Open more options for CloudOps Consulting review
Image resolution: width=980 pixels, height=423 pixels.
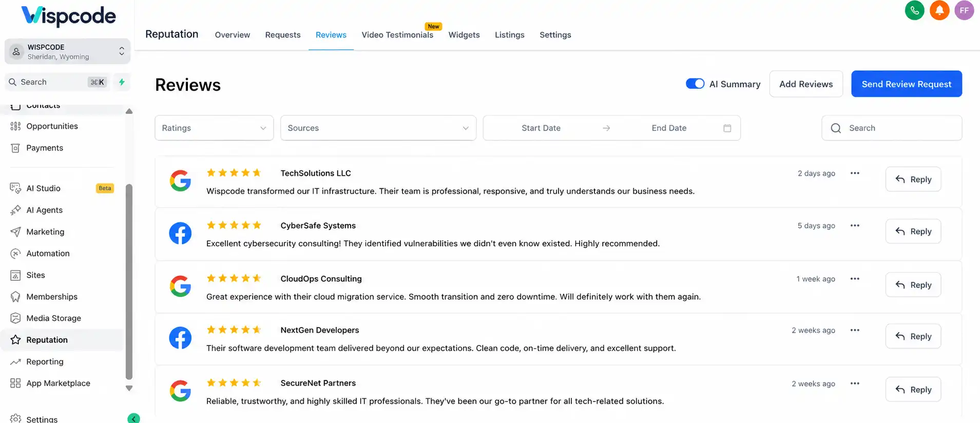point(855,279)
